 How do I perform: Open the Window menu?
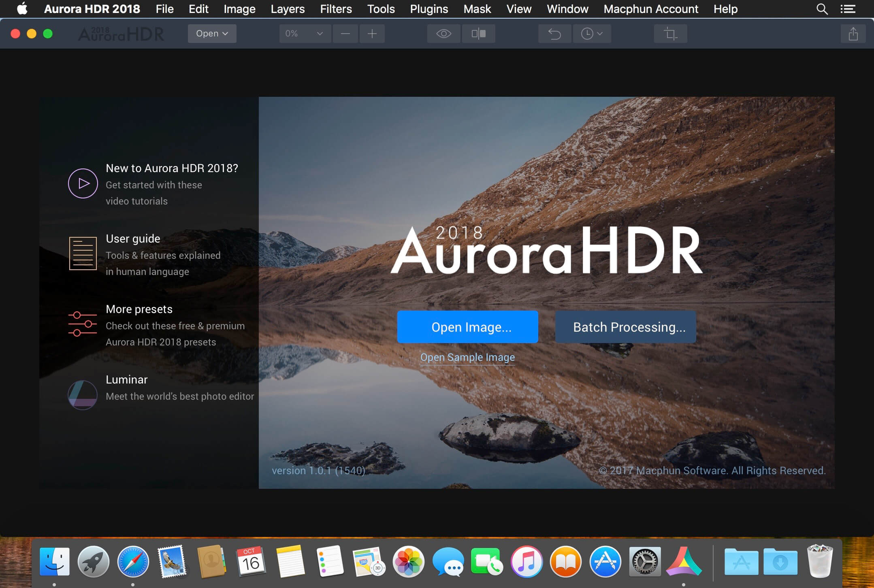click(x=567, y=9)
